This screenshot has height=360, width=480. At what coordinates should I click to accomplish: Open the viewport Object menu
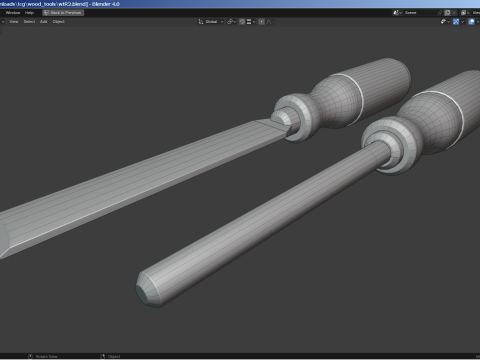[58, 22]
